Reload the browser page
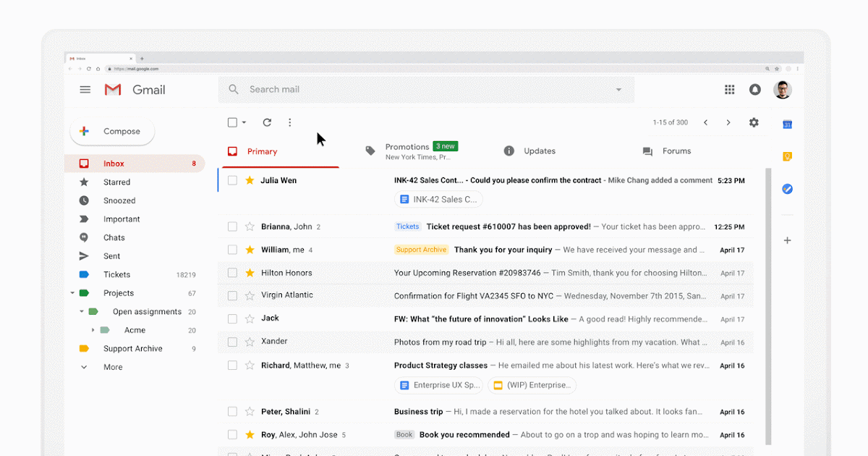 [x=89, y=69]
